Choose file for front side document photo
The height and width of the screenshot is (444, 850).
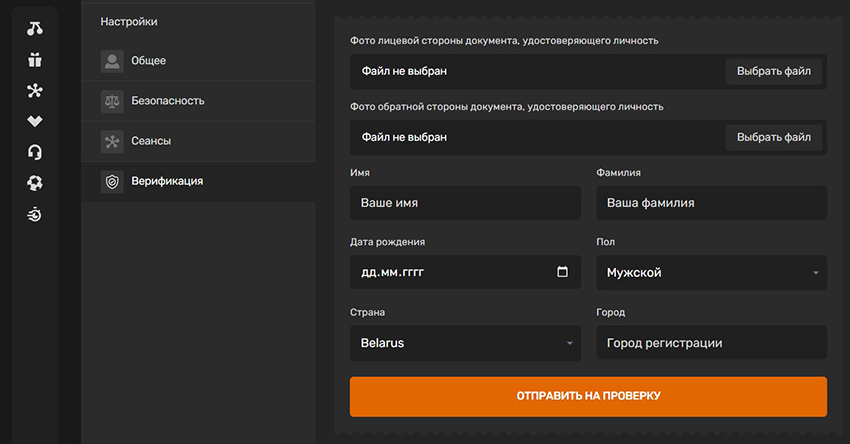pyautogui.click(x=774, y=71)
